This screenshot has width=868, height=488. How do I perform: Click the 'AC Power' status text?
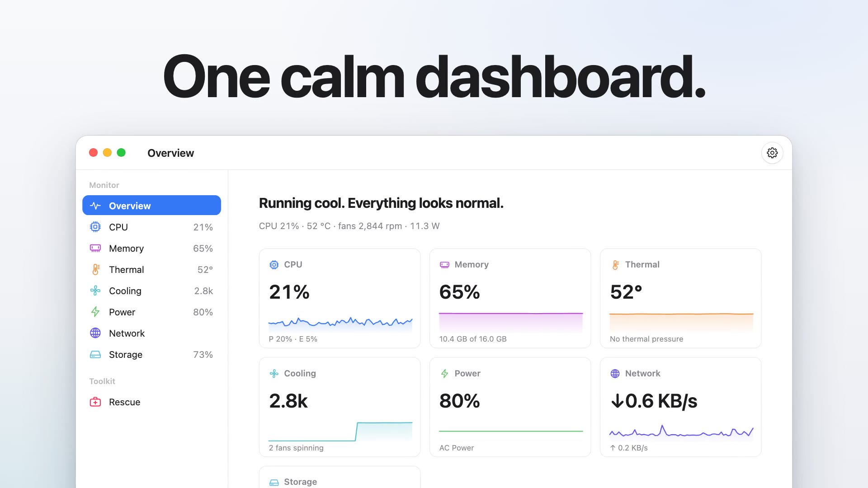[457, 448]
